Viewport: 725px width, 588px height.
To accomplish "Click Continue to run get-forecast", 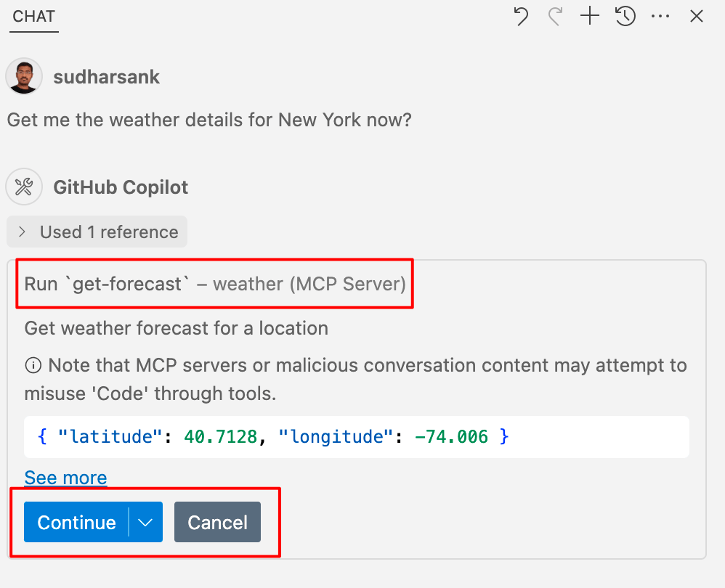I will pyautogui.click(x=76, y=522).
